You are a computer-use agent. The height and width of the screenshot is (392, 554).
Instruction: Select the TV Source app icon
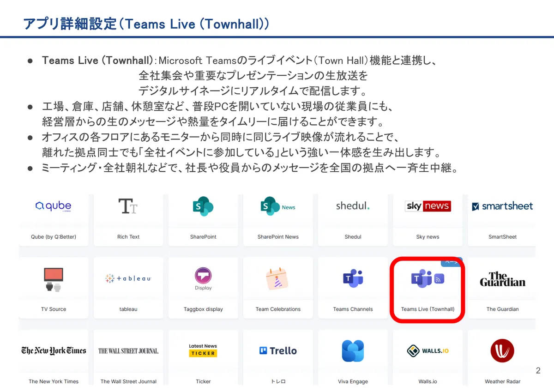54,279
